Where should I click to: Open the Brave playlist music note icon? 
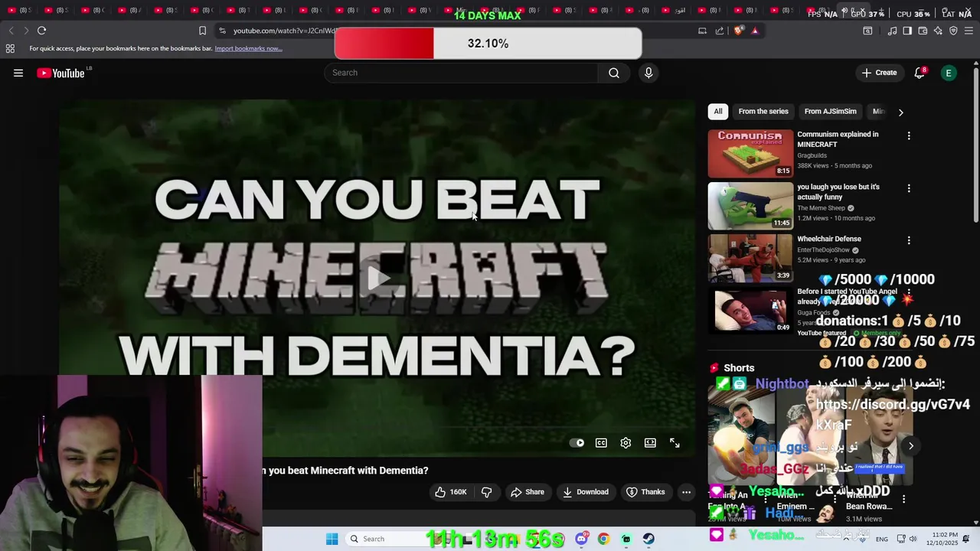[892, 31]
